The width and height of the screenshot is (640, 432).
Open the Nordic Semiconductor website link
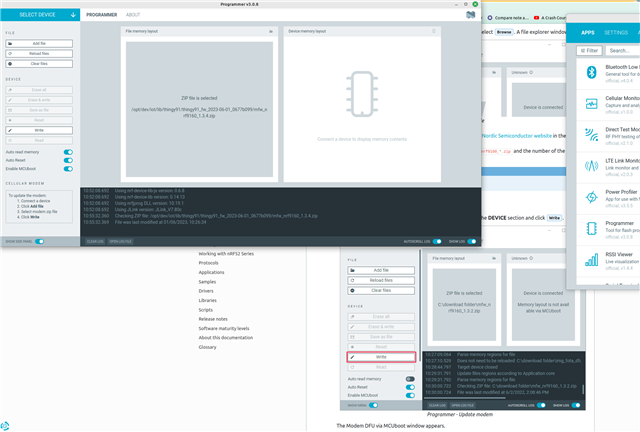point(517,136)
